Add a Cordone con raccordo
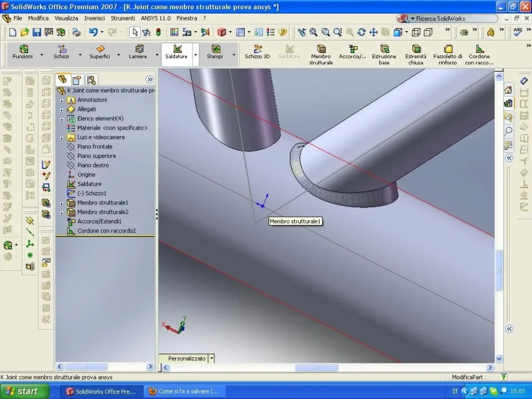This screenshot has height=399, width=532. coord(479,55)
